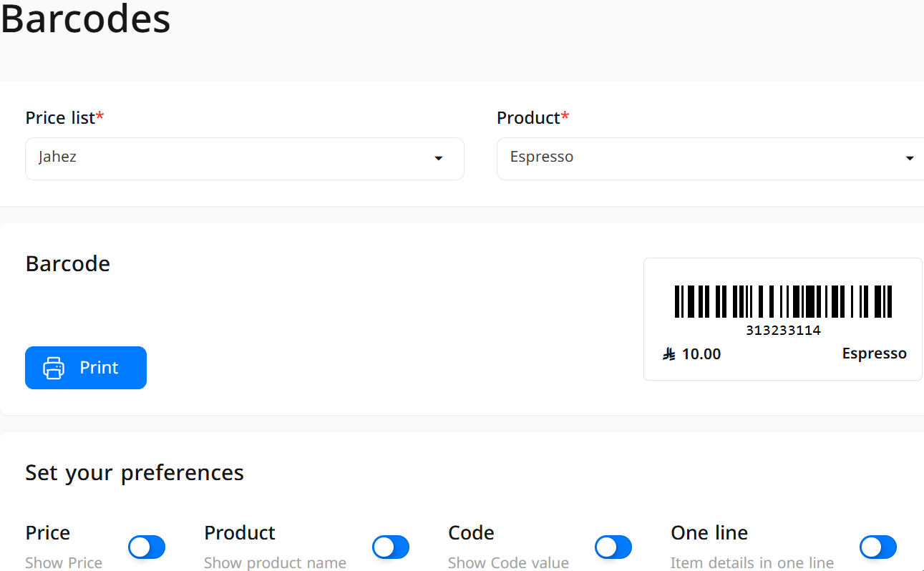Open the Product dropdown showing Espresso
The image size is (924, 571).
coord(710,158)
